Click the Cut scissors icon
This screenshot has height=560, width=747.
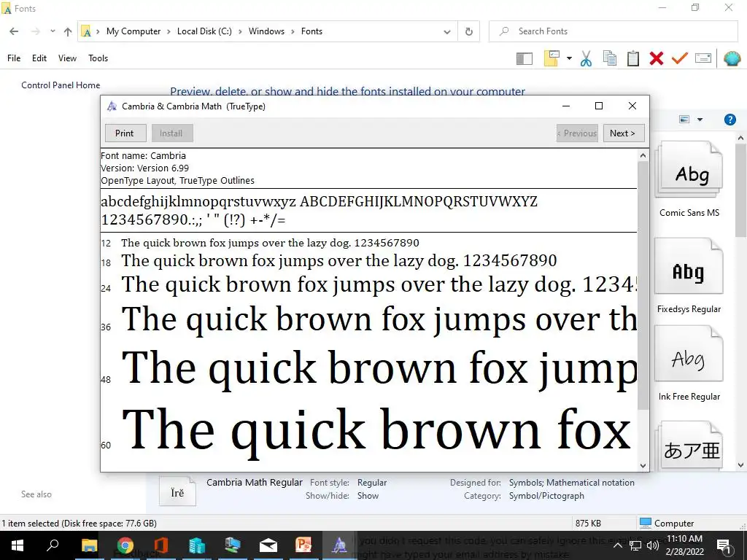click(x=586, y=58)
